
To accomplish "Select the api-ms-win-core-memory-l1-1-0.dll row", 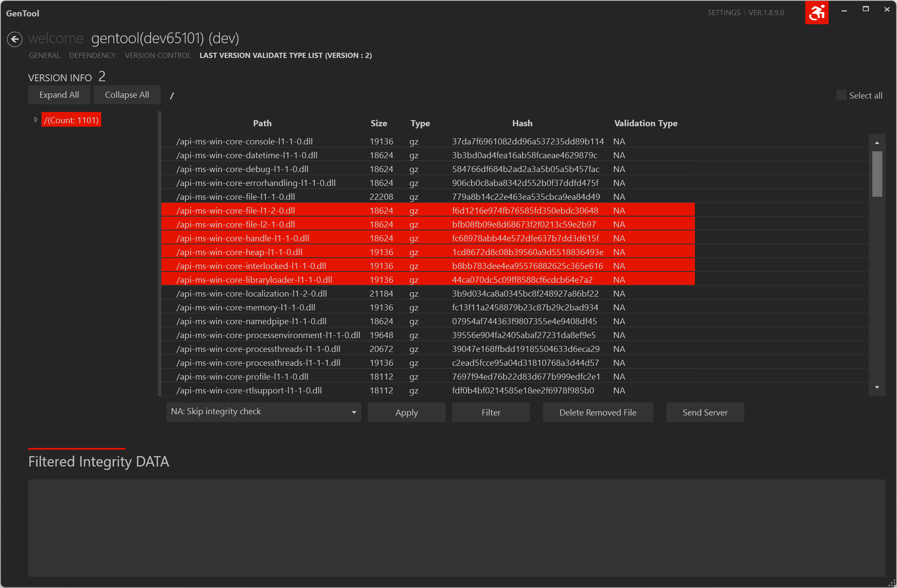I will pos(515,307).
